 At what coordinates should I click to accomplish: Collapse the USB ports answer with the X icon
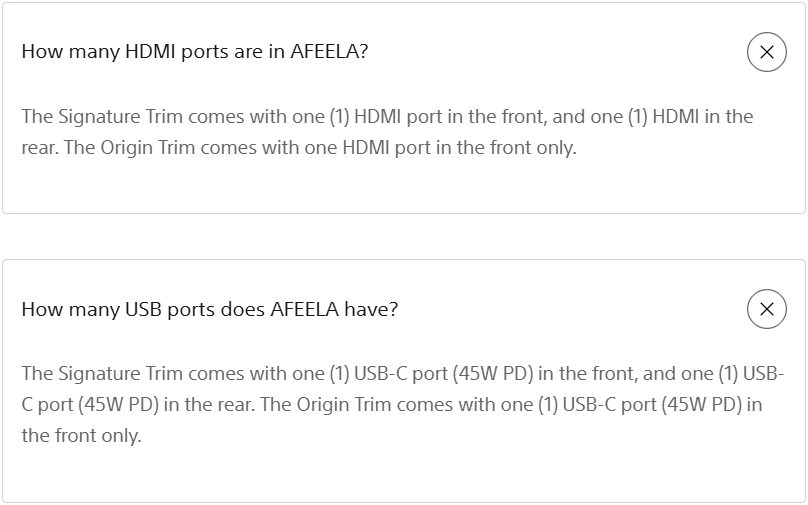point(766,309)
